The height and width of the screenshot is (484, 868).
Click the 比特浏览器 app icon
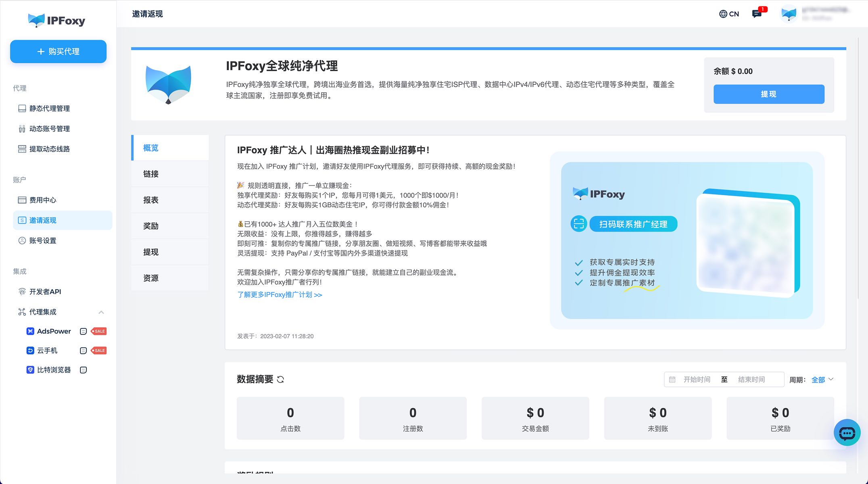pos(30,370)
